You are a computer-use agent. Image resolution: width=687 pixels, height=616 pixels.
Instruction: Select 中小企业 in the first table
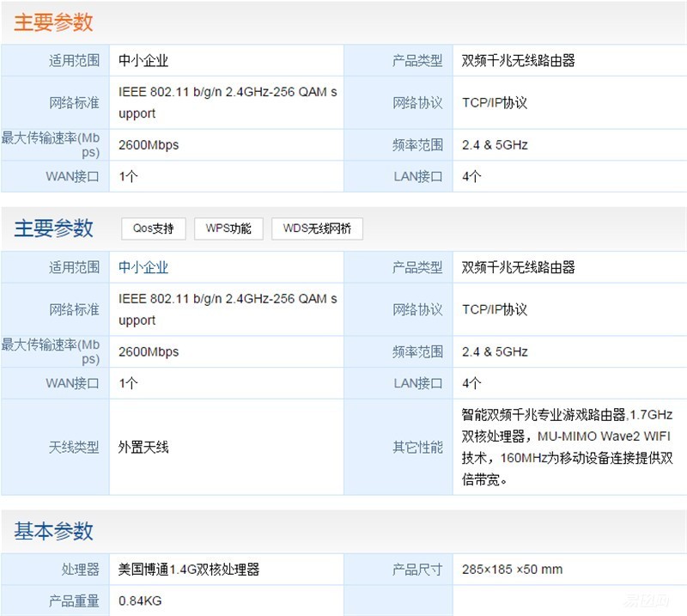coord(143,60)
